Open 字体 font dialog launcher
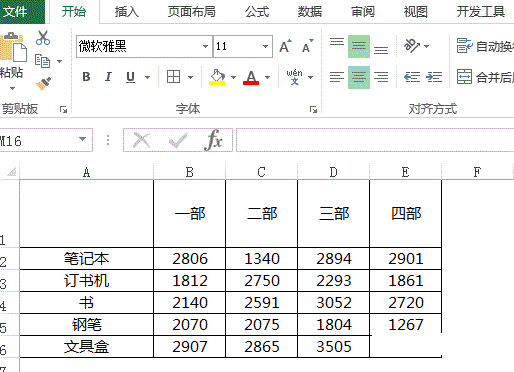 [x=313, y=109]
